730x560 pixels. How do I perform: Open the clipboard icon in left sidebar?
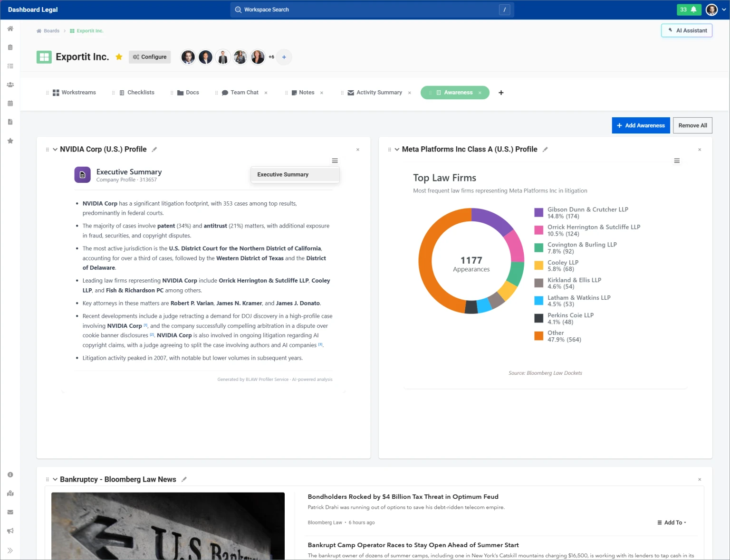(10, 47)
